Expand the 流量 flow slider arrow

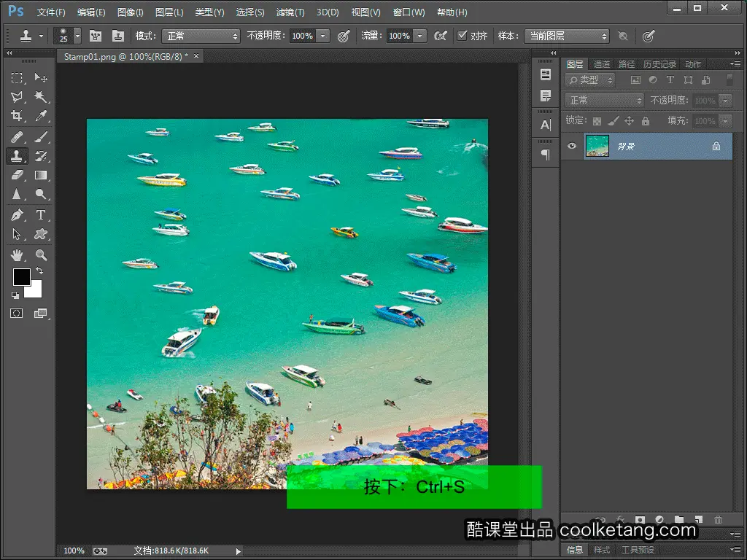click(419, 36)
